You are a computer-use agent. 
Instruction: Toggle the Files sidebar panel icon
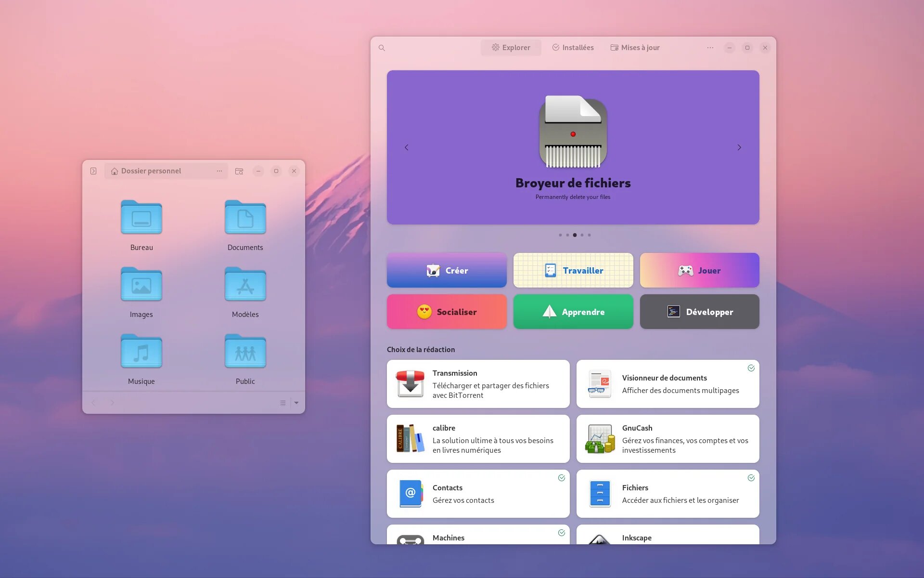(x=93, y=171)
